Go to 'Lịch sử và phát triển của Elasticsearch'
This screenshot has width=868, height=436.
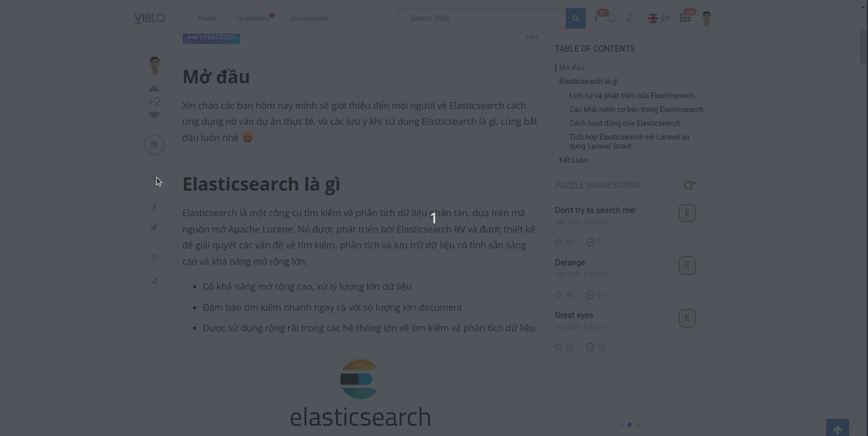pos(632,96)
